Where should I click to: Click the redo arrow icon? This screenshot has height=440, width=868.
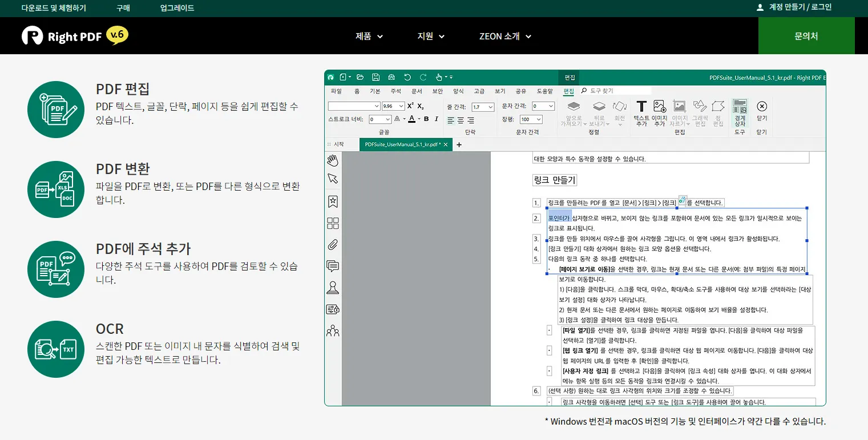click(x=423, y=77)
